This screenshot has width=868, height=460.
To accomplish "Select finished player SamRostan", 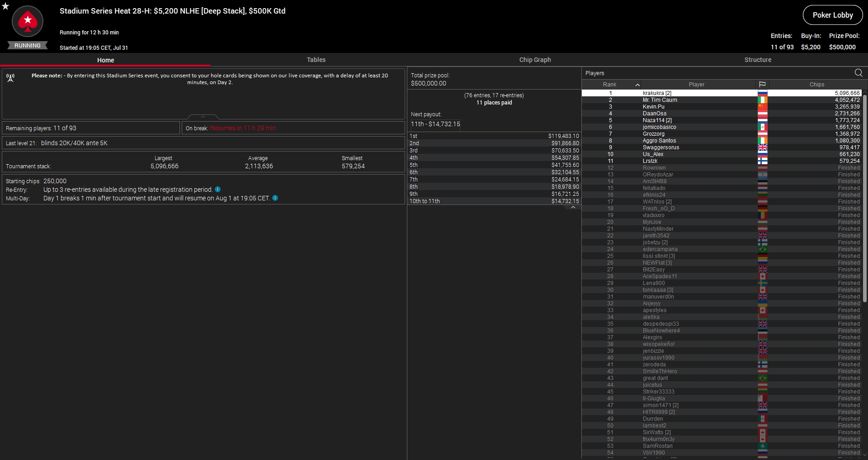I will (x=722, y=446).
